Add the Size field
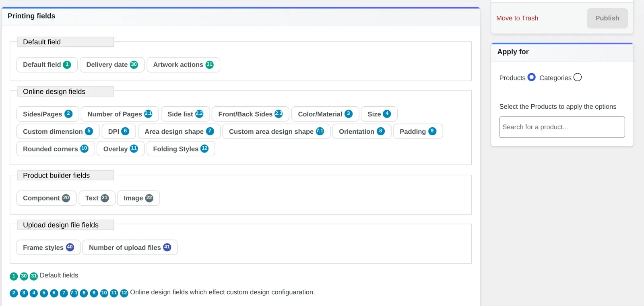The height and width of the screenshot is (306, 644). (379, 114)
